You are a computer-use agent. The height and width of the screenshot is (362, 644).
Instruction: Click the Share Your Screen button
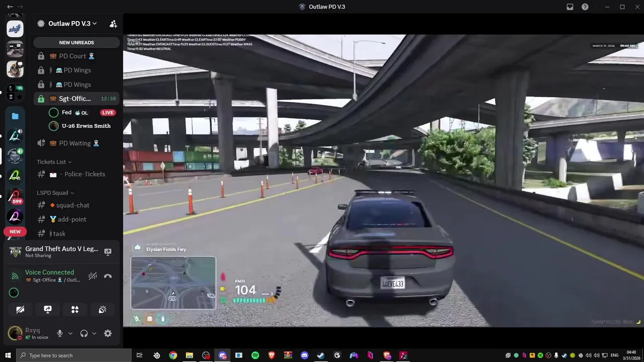click(48, 310)
